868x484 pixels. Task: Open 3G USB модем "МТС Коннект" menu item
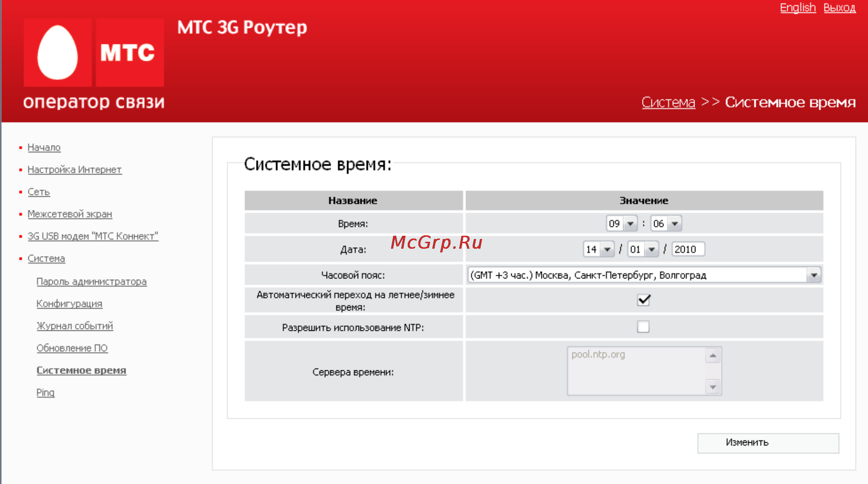(93, 236)
